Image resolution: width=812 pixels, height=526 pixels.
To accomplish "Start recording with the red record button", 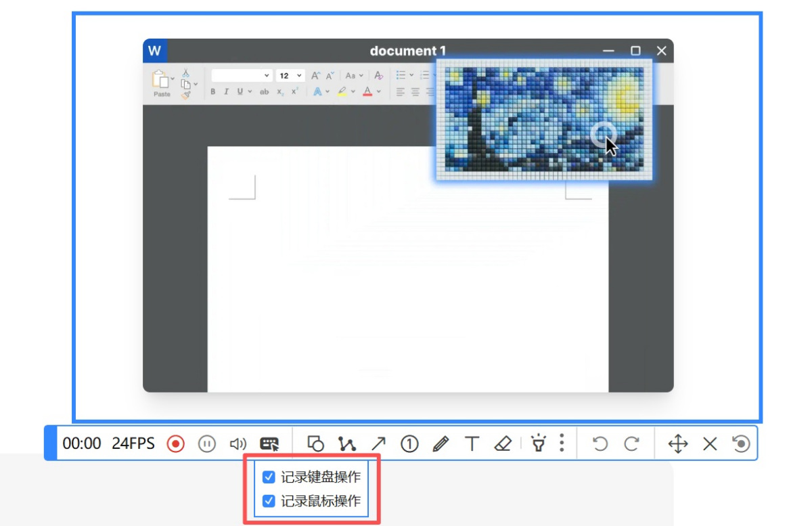I will pos(176,444).
